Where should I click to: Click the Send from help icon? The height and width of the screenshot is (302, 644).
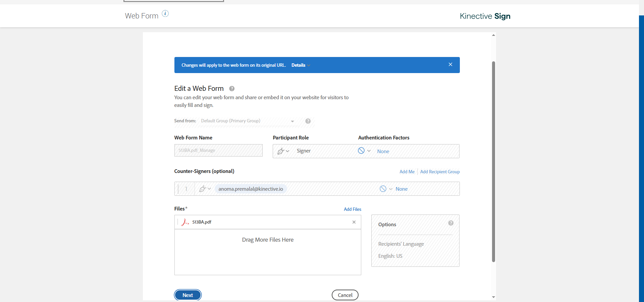point(308,121)
